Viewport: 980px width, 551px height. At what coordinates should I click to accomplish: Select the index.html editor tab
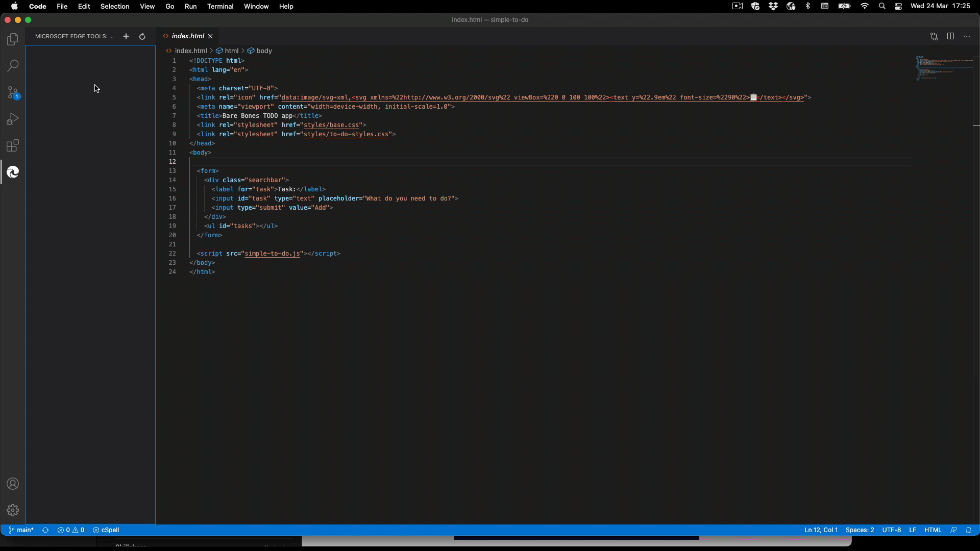(187, 36)
